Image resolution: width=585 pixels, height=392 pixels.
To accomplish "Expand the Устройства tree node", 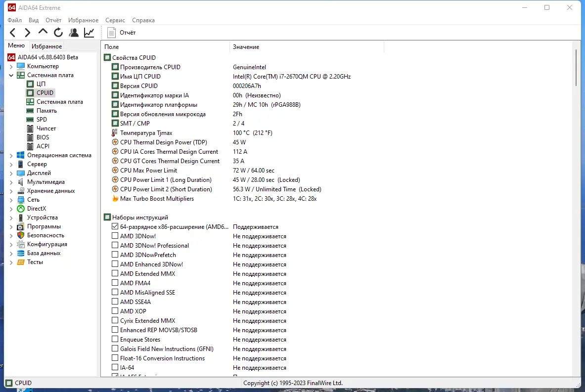I will tap(11, 218).
